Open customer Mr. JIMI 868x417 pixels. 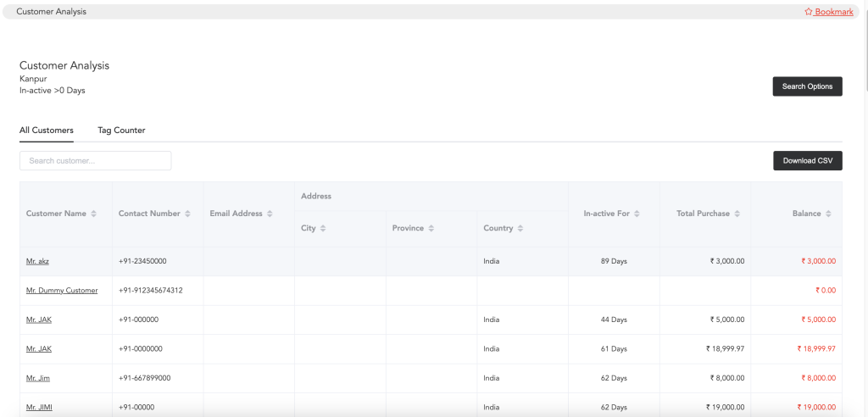(39, 409)
